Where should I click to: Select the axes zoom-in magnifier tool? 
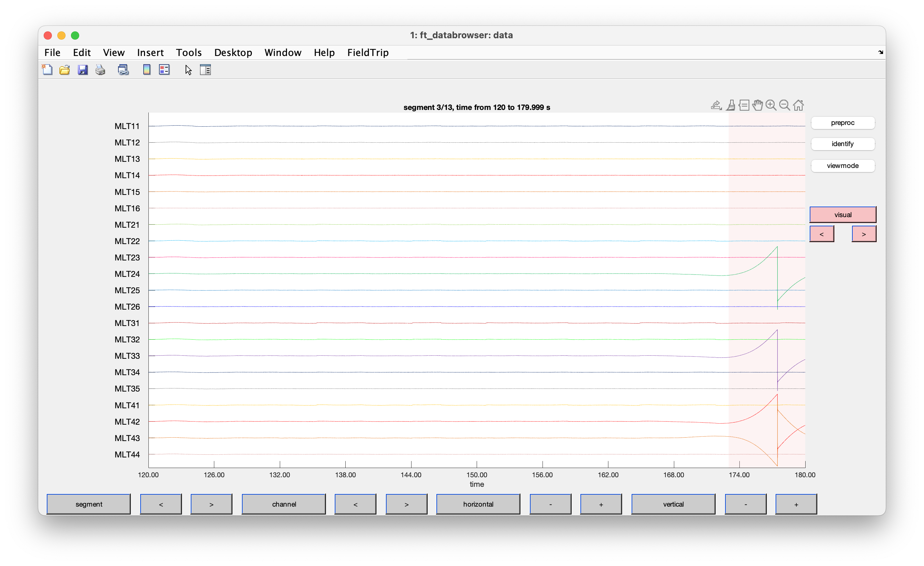coord(770,105)
